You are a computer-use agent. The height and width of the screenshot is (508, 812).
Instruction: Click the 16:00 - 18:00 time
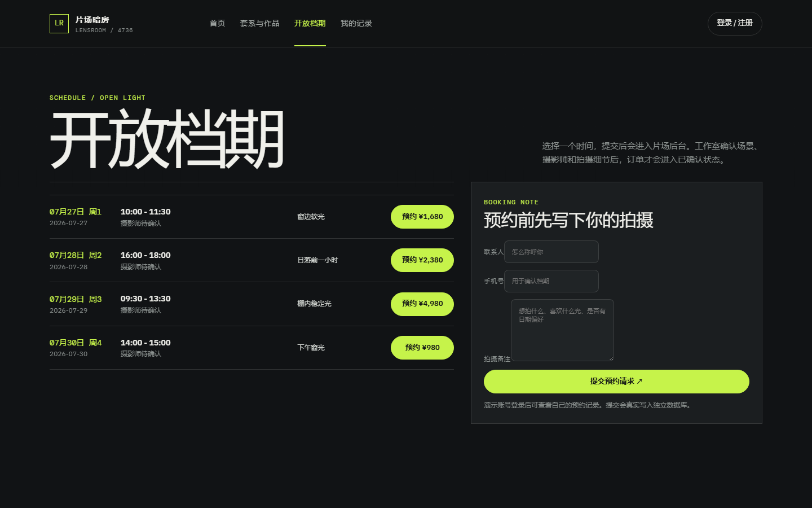point(145,255)
